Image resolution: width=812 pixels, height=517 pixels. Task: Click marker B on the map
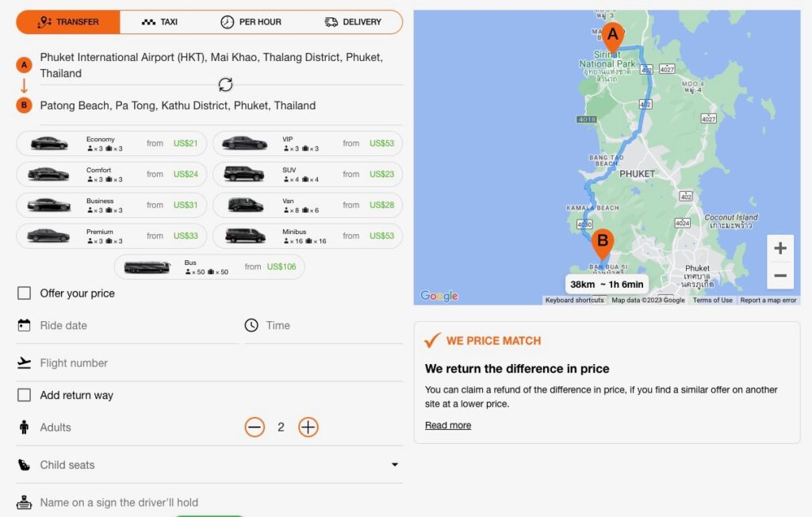point(603,241)
